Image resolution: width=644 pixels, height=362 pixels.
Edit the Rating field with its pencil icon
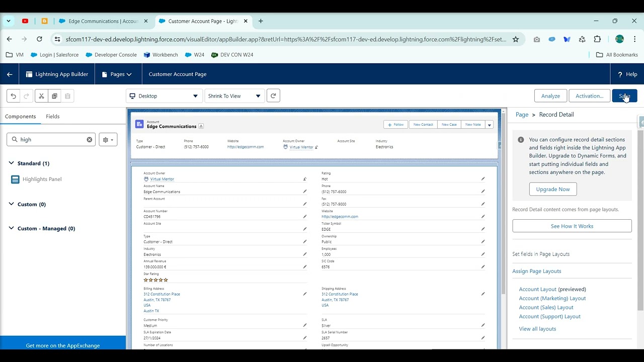tap(483, 178)
